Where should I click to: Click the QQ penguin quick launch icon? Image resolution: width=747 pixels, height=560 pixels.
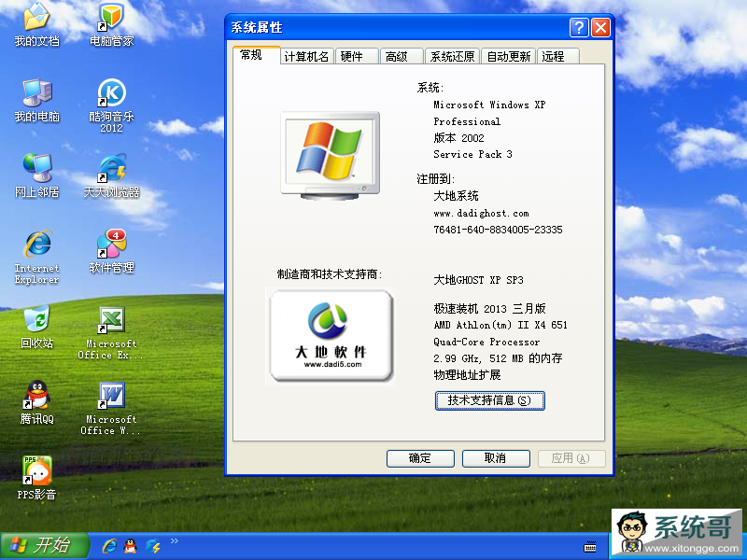130,545
